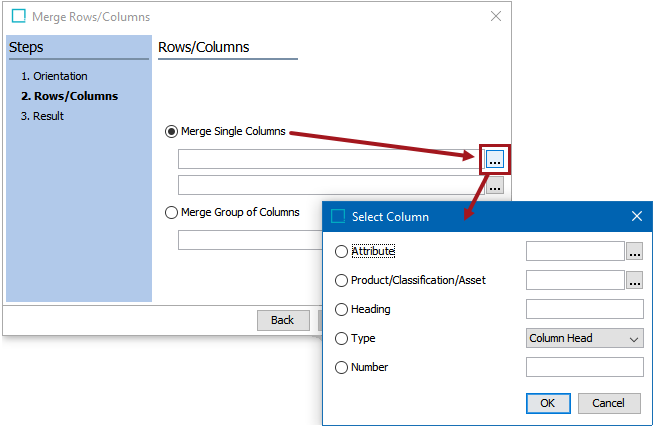This screenshot has height=428, width=654.
Task: Enable the Heading radio option
Action: [342, 310]
